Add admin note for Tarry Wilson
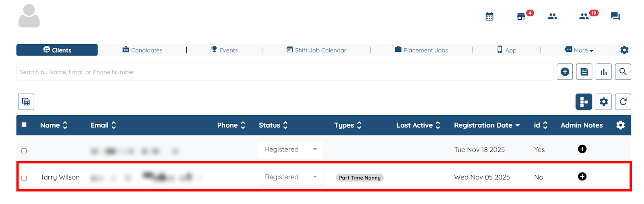This screenshot has width=644, height=204. [582, 177]
